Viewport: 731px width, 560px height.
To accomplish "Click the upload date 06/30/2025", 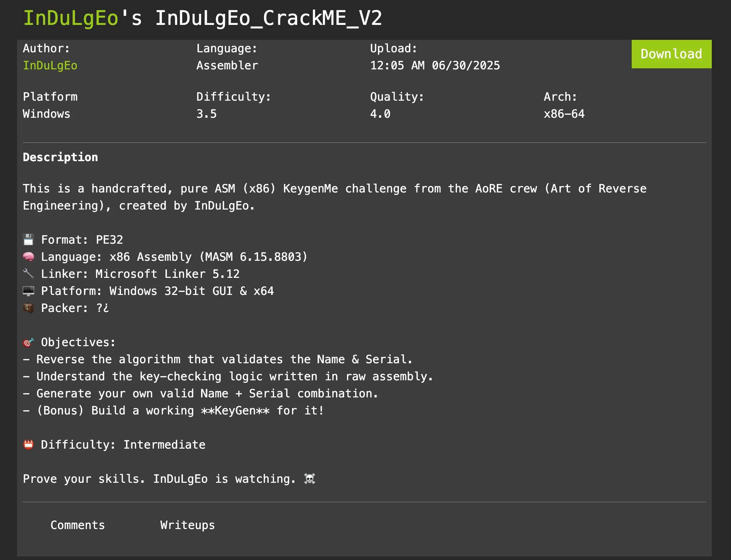I will (x=466, y=65).
